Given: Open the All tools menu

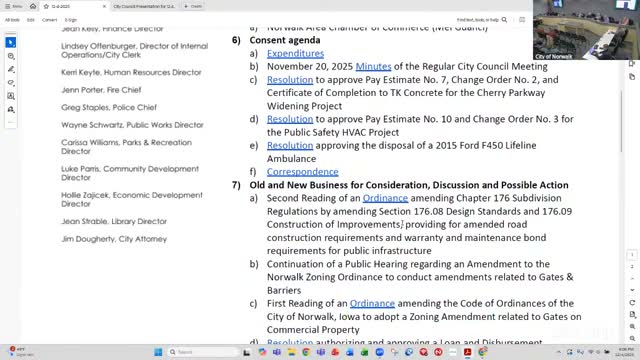Looking at the screenshot, I should coord(12,20).
